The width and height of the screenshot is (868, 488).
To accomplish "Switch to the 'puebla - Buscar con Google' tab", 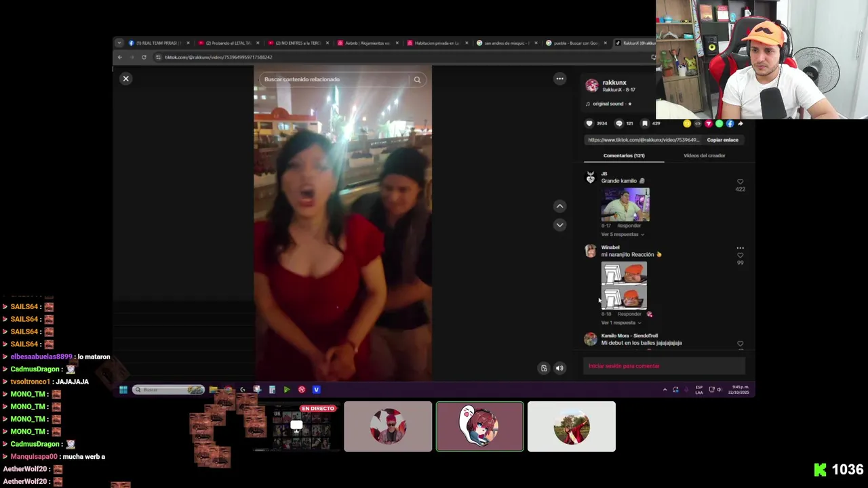I will pyautogui.click(x=576, y=43).
